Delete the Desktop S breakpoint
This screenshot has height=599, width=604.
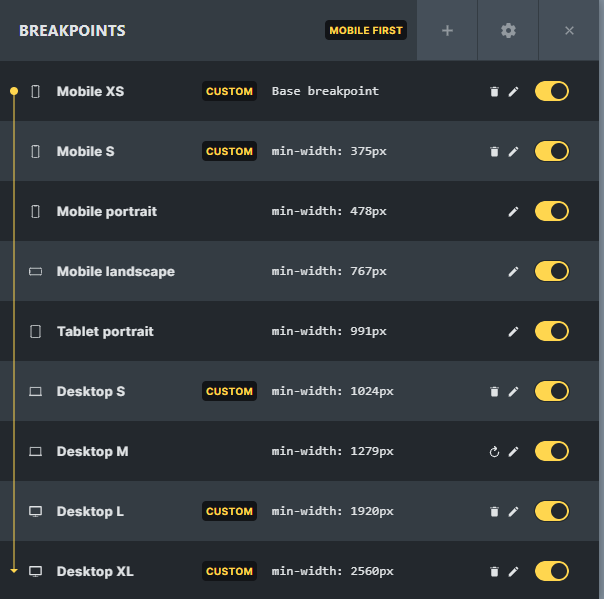(494, 392)
